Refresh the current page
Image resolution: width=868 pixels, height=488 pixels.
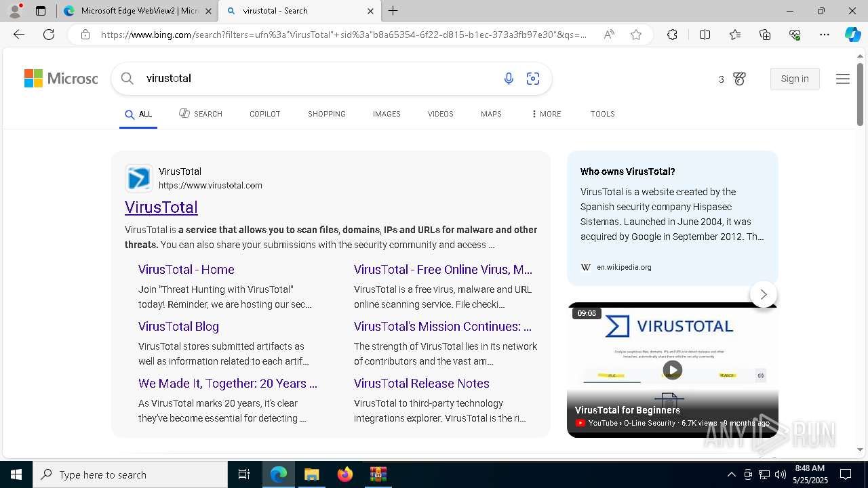(49, 35)
